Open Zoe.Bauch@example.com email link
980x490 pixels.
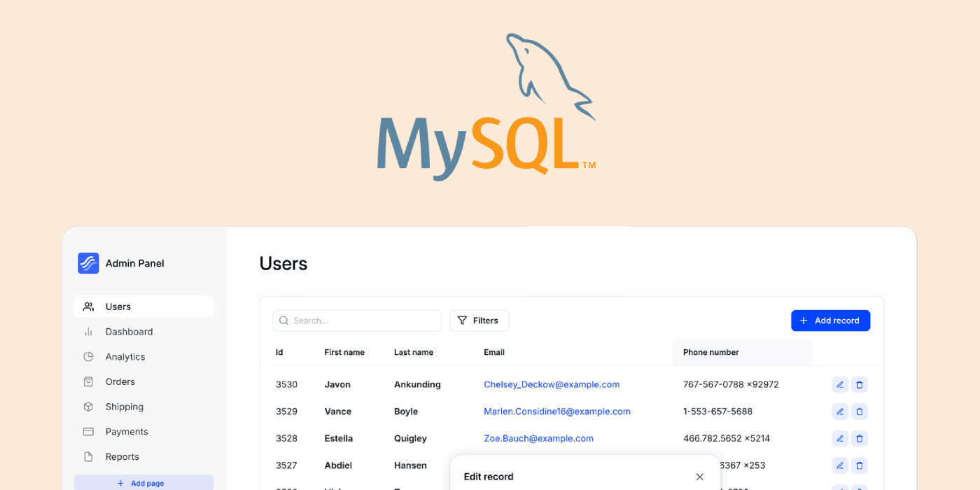pos(538,438)
